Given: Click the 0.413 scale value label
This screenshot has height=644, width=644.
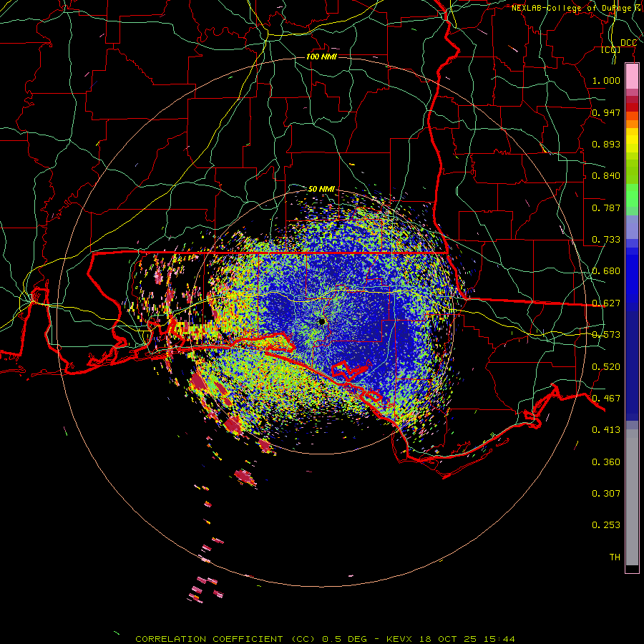Looking at the screenshot, I should (606, 430).
